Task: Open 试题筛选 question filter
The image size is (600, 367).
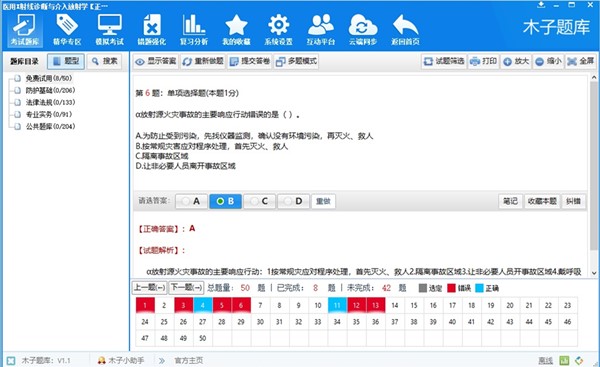Action: (444, 61)
